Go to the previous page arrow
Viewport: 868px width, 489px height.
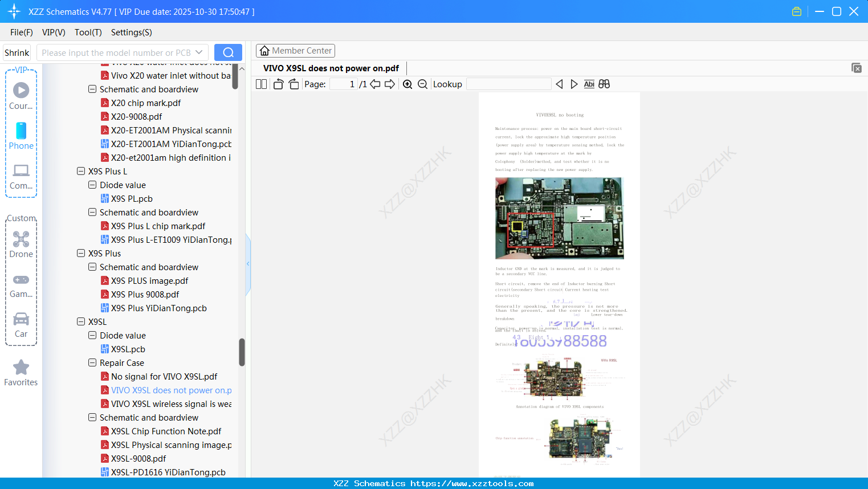pos(375,84)
